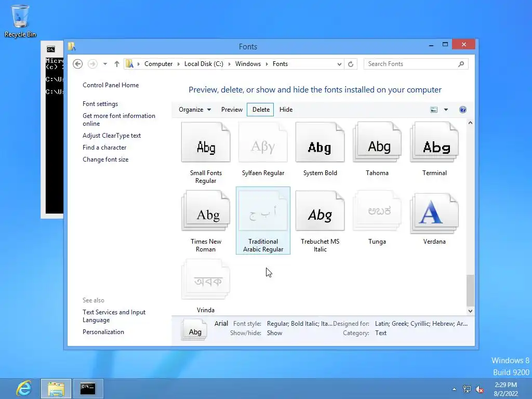Select the Trebuchet MS Italic font icon
This screenshot has width=532, height=399.
(x=320, y=211)
